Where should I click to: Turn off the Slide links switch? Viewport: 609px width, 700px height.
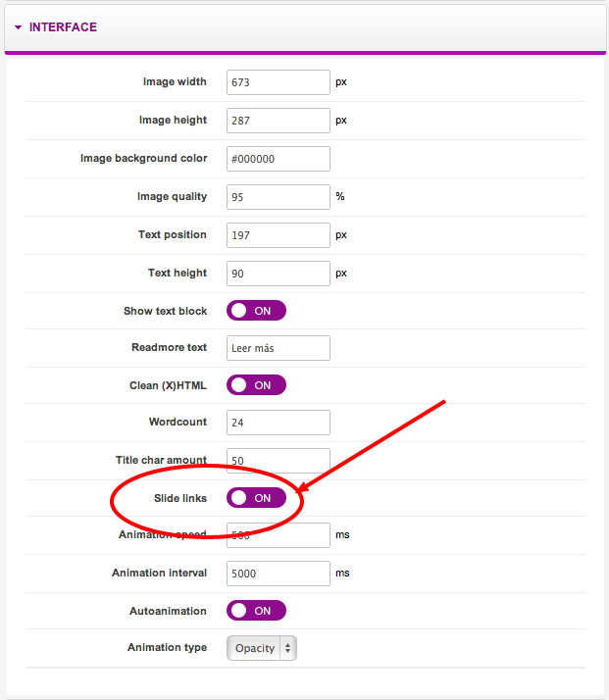point(256,498)
